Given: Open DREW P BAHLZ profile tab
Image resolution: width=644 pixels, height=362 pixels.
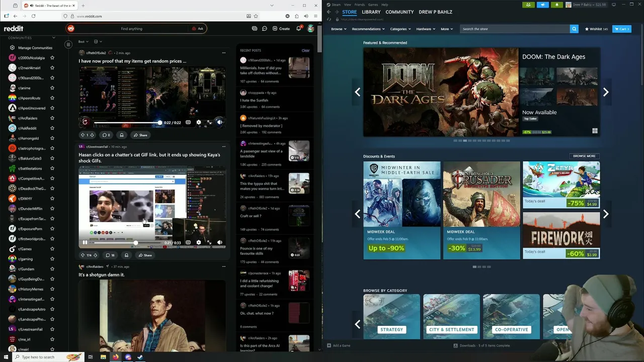Looking at the screenshot, I should [435, 12].
